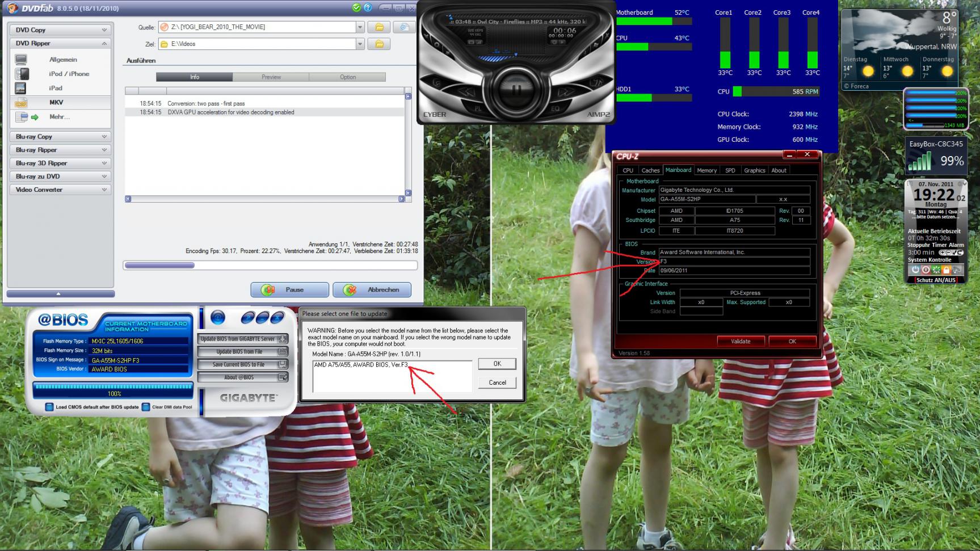
Task: Click DVDFab green checkmark icon in title bar
Action: coord(356,8)
